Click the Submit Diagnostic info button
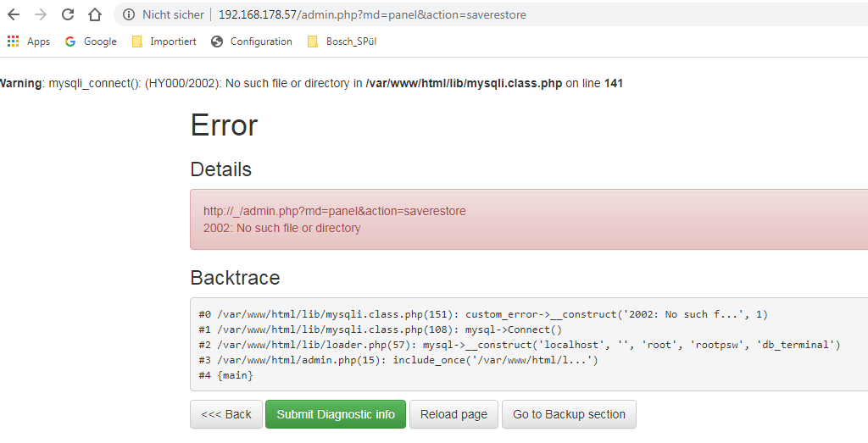 (x=336, y=414)
